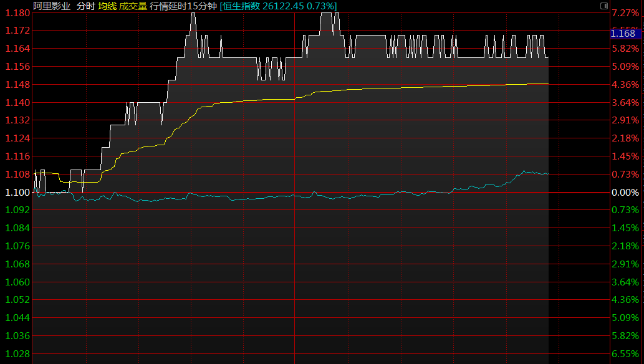Click the 阿里影业 stock name title
Screen dimensions: 644x364
(52, 6)
